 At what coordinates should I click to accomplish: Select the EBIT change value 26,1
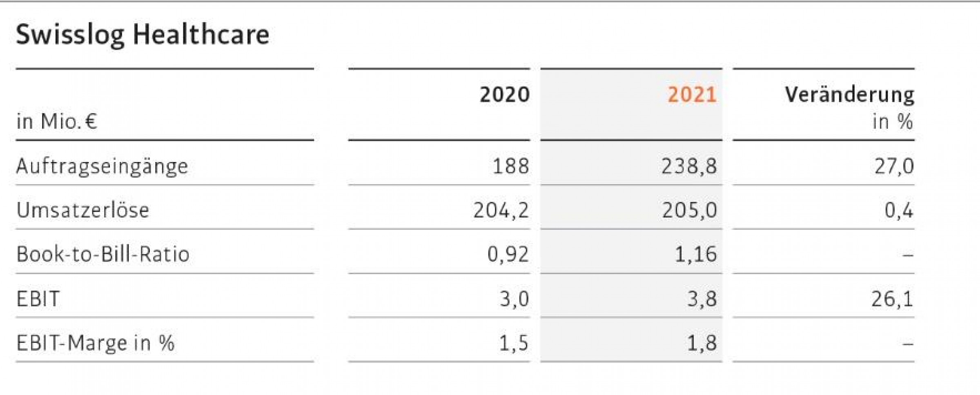[x=892, y=299]
